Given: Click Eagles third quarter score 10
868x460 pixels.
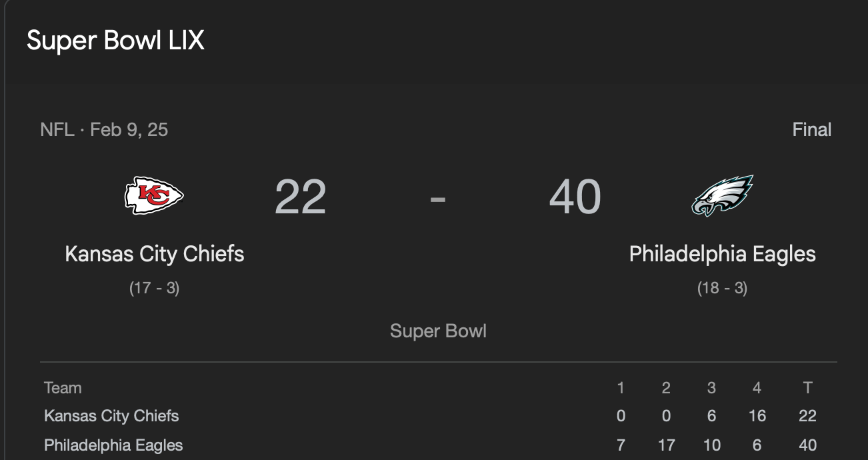Looking at the screenshot, I should click(x=711, y=445).
